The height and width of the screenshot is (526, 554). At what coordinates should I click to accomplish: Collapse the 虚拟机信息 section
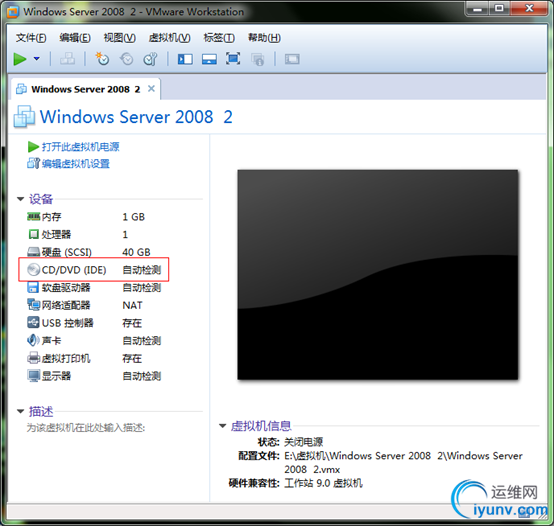(223, 426)
